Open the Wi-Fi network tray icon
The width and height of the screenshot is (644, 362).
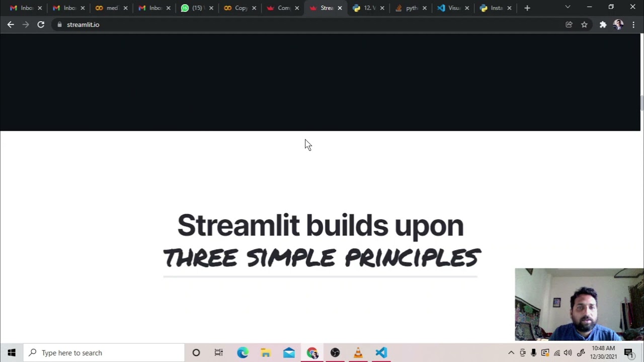[557, 352]
